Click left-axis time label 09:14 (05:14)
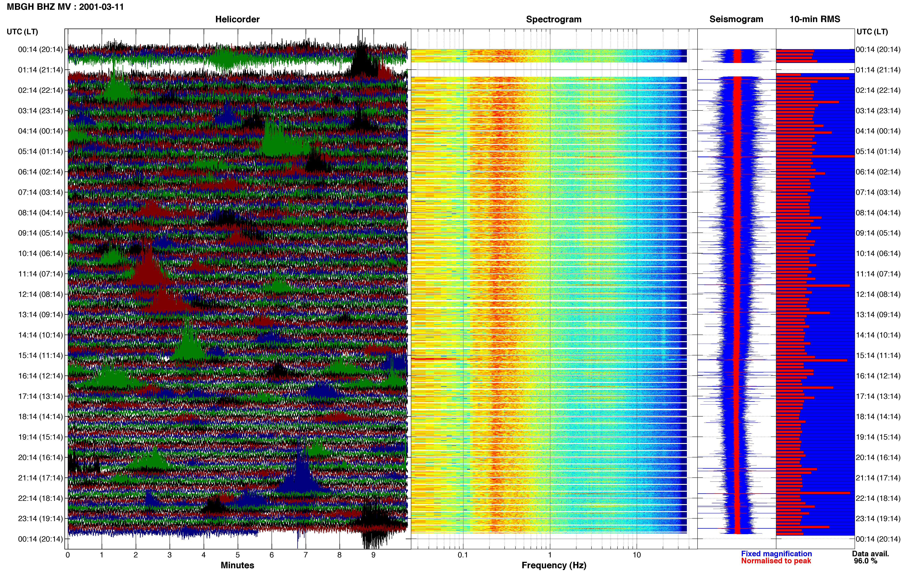924x578 pixels. click(x=41, y=233)
